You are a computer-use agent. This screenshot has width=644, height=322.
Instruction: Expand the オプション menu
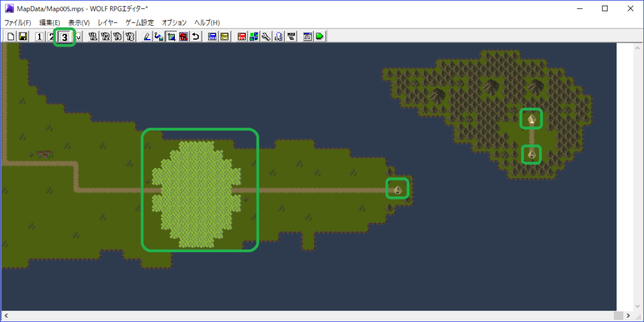pos(174,23)
